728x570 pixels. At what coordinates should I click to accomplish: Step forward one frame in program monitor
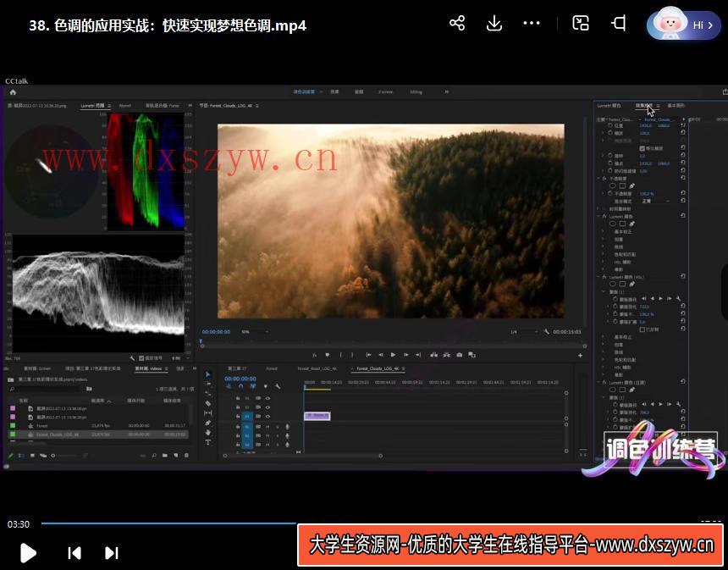(405, 355)
